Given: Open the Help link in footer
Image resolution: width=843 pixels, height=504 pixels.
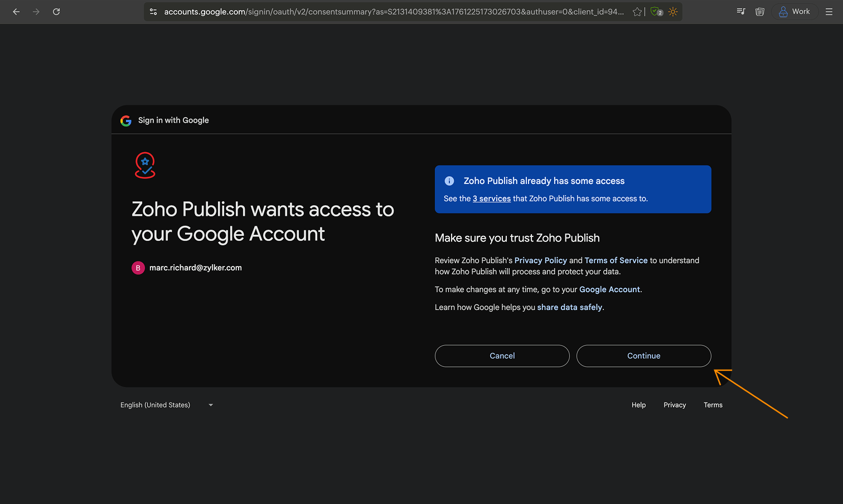Looking at the screenshot, I should [638, 405].
